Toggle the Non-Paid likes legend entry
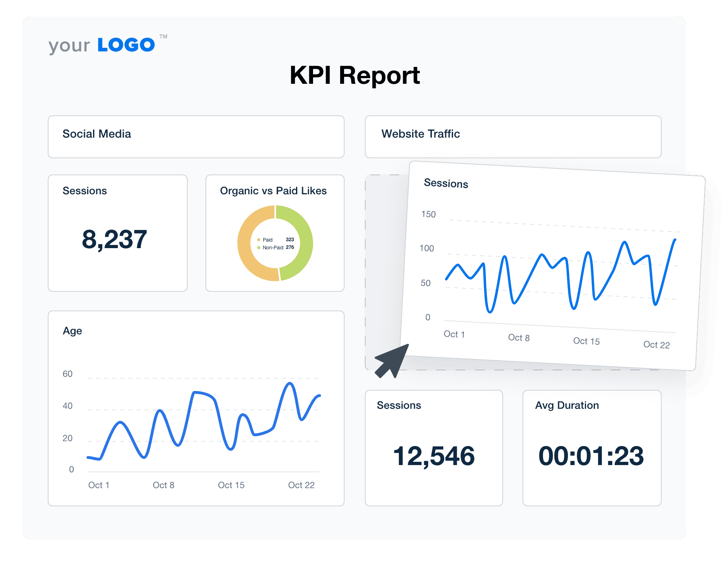This screenshot has height=561, width=728. 279,247
